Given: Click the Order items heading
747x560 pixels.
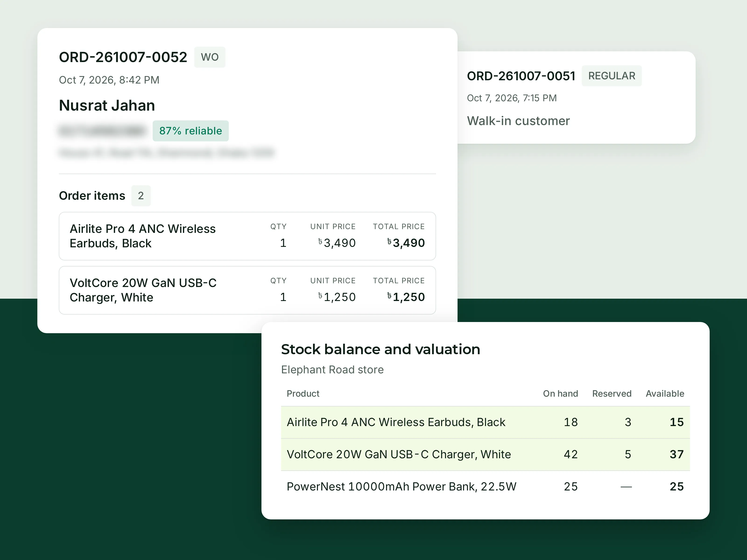Looking at the screenshot, I should click(x=92, y=196).
